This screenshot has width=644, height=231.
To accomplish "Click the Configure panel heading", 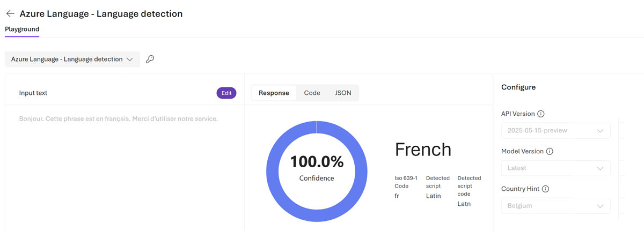I will (x=518, y=87).
